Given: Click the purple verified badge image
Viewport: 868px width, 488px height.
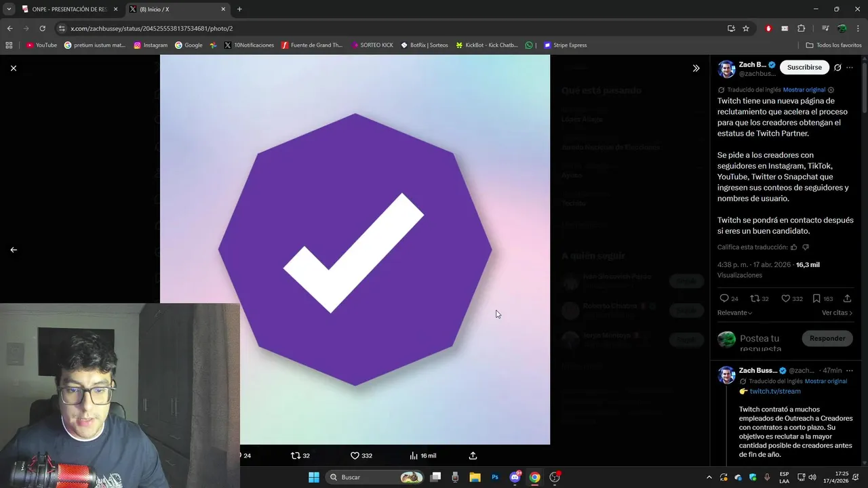Looking at the screenshot, I should point(355,249).
